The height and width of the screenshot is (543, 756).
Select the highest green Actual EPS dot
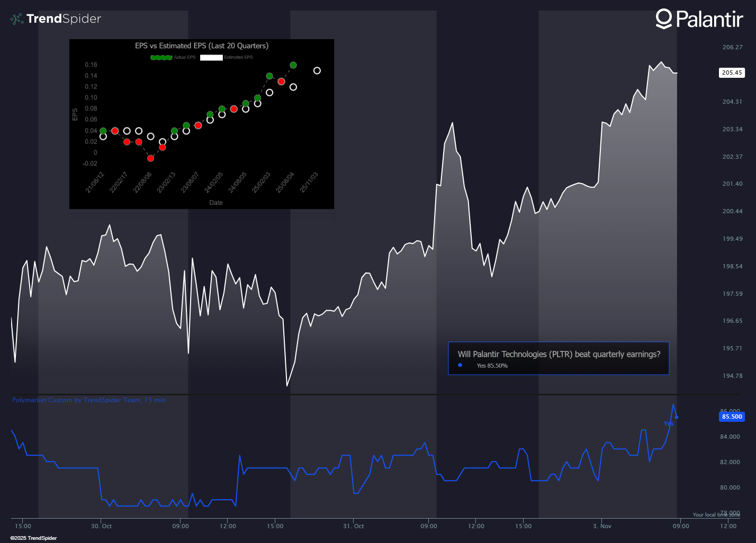293,65
